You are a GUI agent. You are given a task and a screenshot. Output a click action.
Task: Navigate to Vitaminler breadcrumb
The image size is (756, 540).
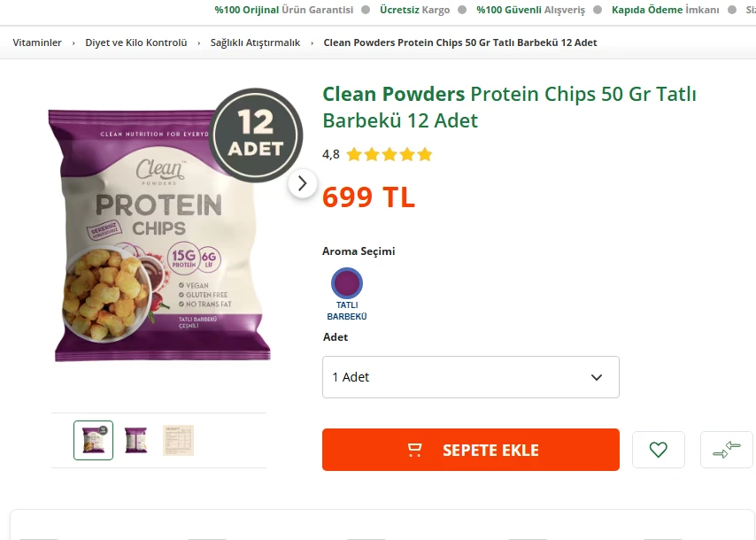[36, 42]
